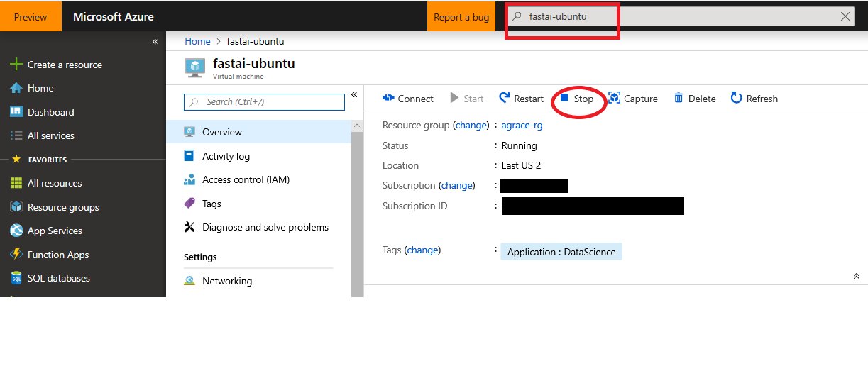Click the Restart icon in toolbar

click(x=505, y=98)
